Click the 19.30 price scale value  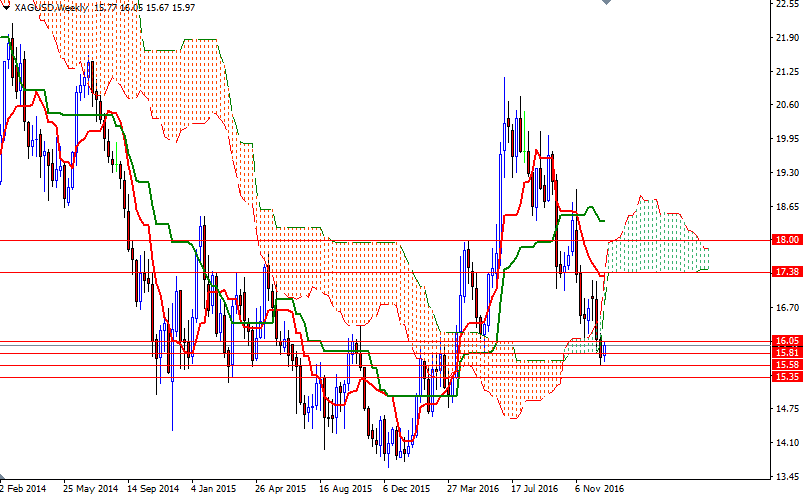point(788,173)
